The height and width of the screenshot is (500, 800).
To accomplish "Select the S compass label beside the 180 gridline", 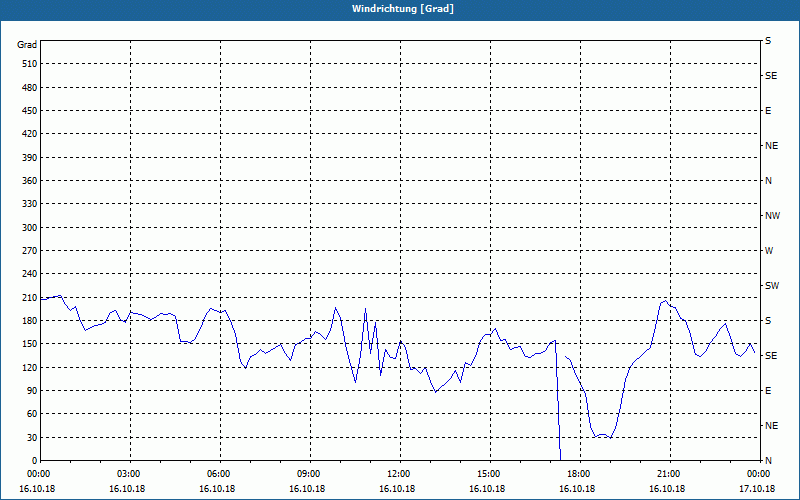I will click(768, 321).
